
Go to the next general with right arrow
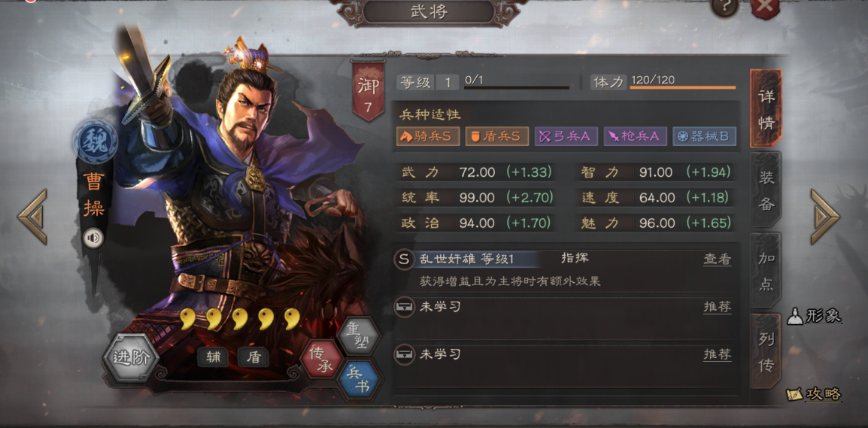click(825, 217)
